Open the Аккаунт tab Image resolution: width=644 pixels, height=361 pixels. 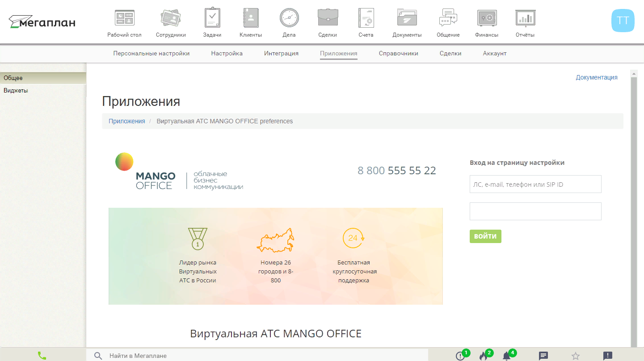495,53
